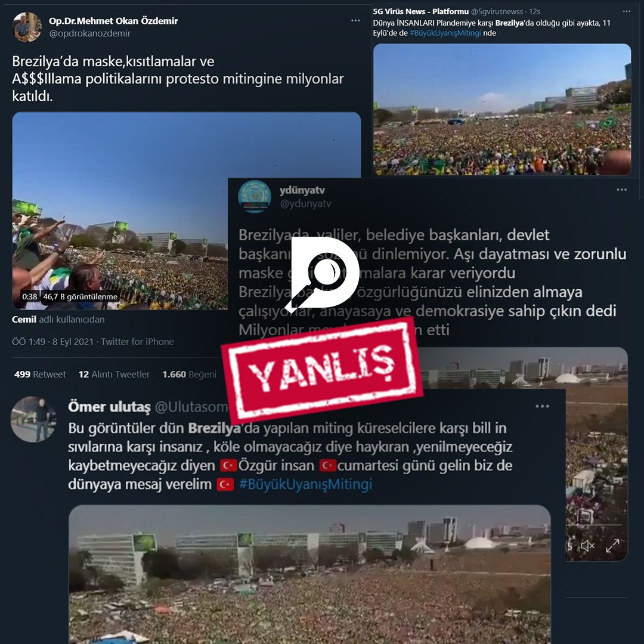Play the Brazil crowd video in Özdemir tweet
The width and height of the screenshot is (644, 644).
[120, 210]
